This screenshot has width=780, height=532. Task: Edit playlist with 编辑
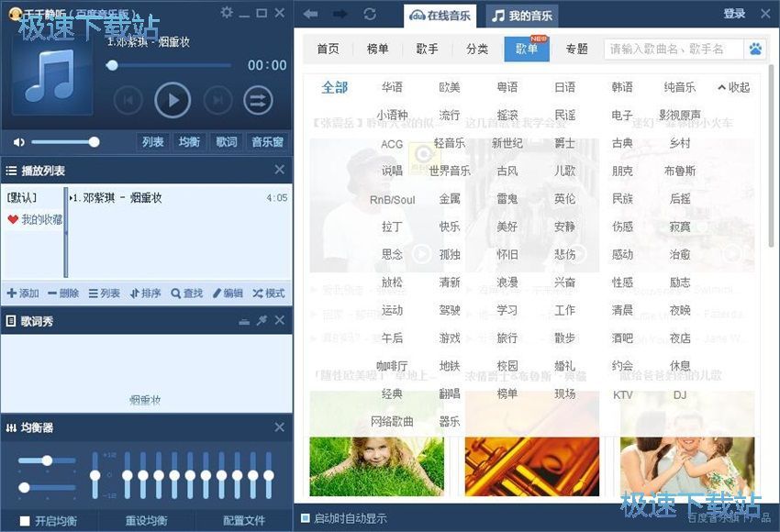pyautogui.click(x=228, y=294)
